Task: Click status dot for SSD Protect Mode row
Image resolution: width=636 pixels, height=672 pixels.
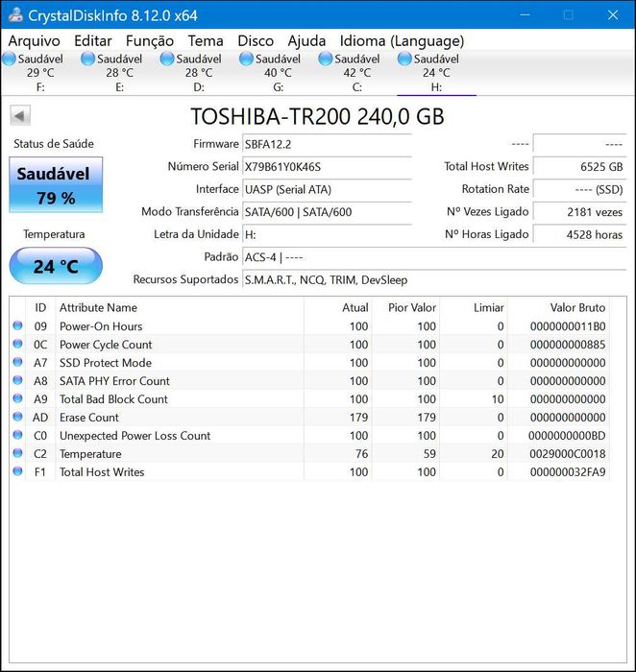Action: pos(17,362)
